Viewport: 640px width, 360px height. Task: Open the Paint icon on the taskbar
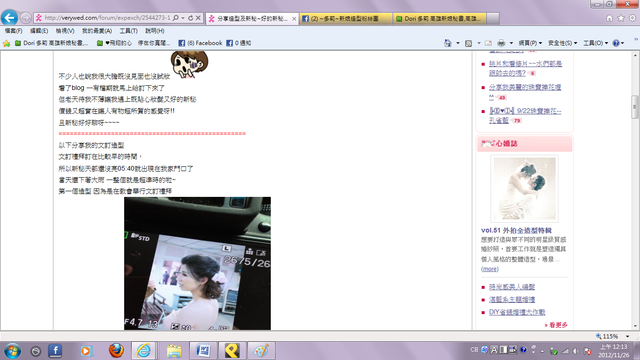click(x=261, y=351)
